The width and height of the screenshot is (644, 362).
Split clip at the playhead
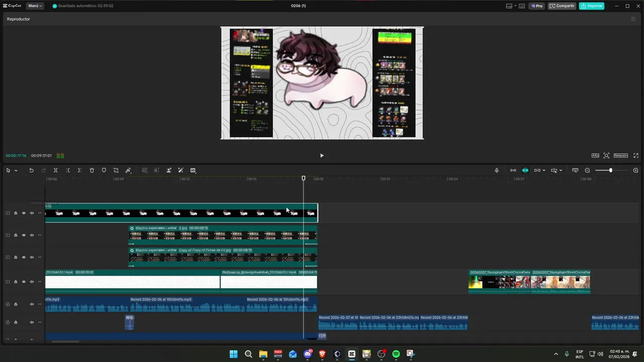click(55, 170)
